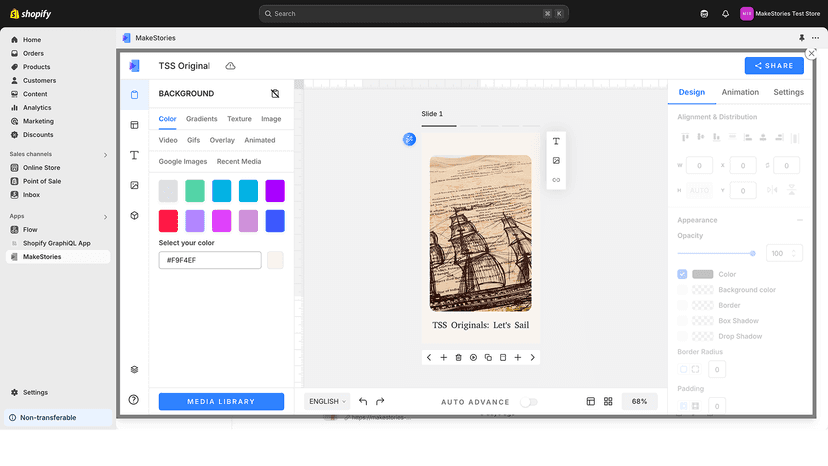828x466 pixels.
Task: Open Shopify Settings in sidebar
Action: coord(35,393)
